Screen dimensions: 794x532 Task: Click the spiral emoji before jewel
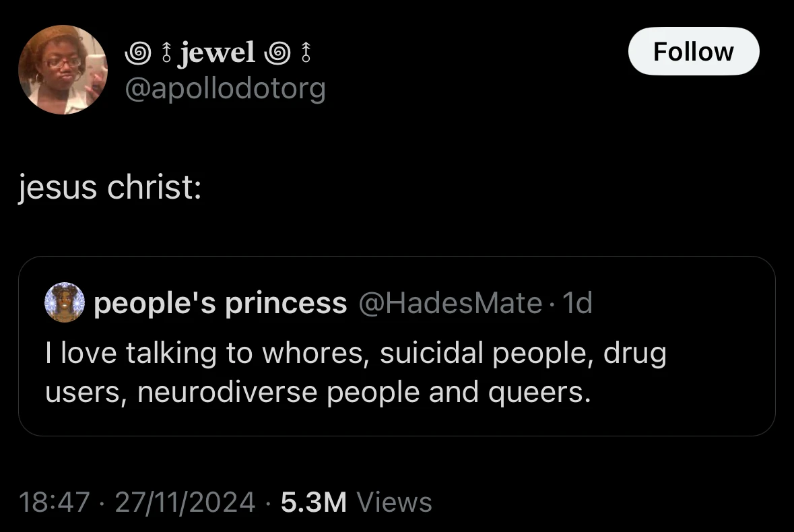tap(138, 53)
